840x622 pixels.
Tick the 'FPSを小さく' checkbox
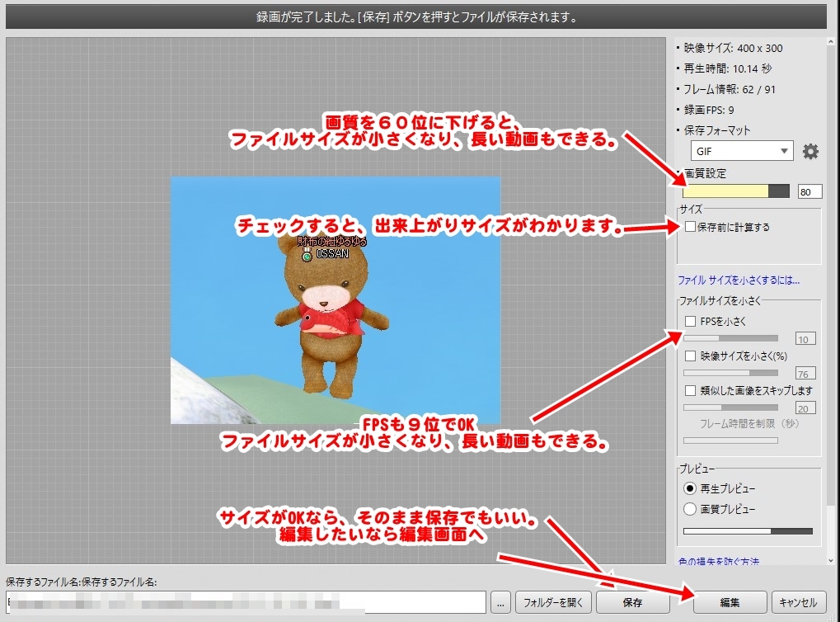[x=690, y=321]
